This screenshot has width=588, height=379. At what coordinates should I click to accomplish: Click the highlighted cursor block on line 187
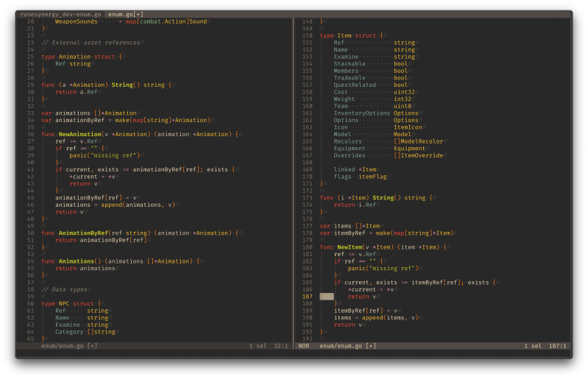click(x=327, y=297)
